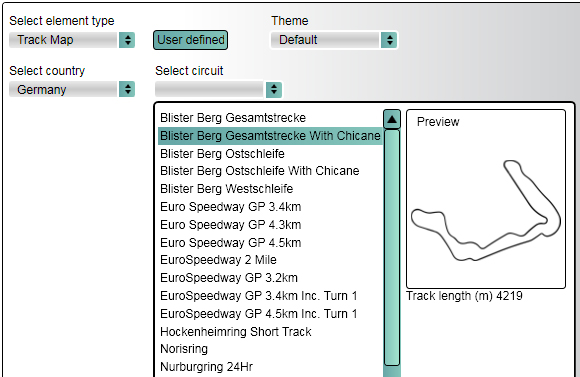Viewport: 580px width, 377px height.
Task: Click the scroll up arrow in circuit list
Action: pos(392,119)
